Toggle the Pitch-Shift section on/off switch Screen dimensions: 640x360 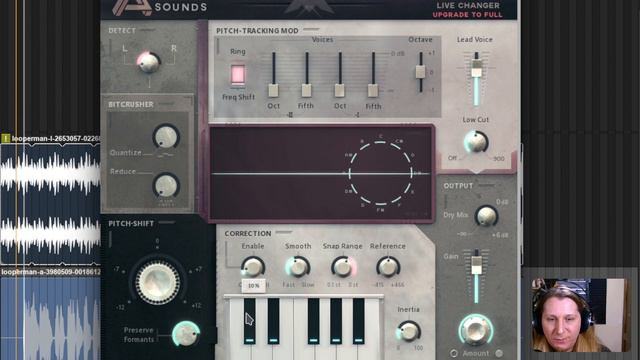point(167,223)
